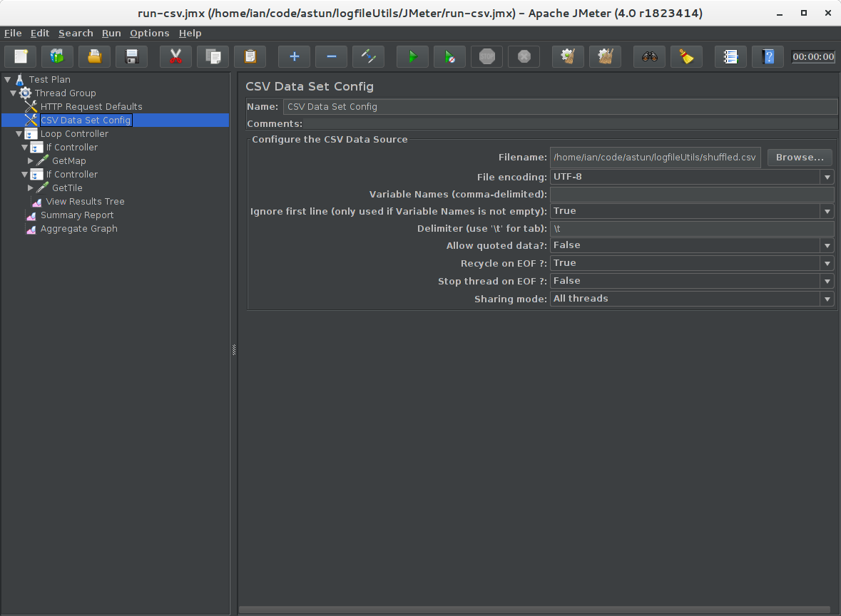
Task: Click the Paste clipboard icon
Action: coord(250,56)
